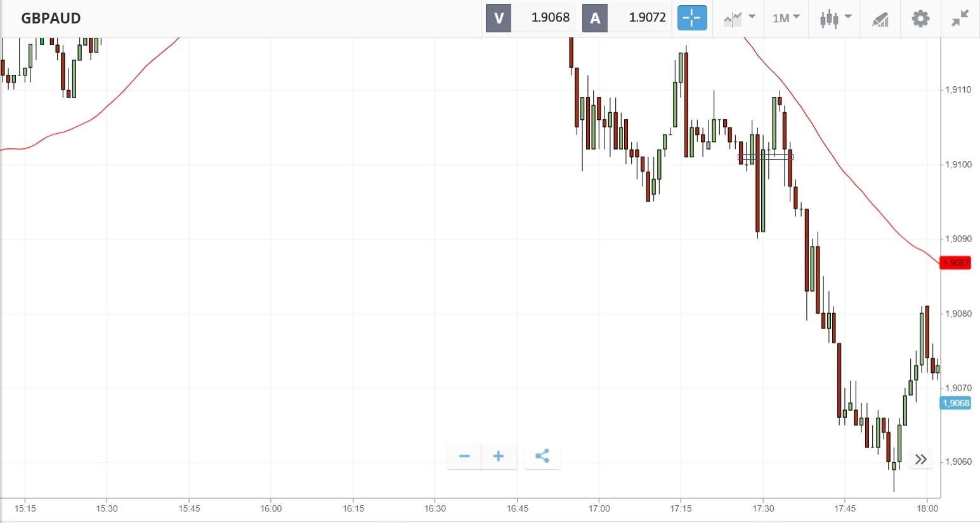
Task: Zoom in the chart with plus
Action: (x=499, y=456)
